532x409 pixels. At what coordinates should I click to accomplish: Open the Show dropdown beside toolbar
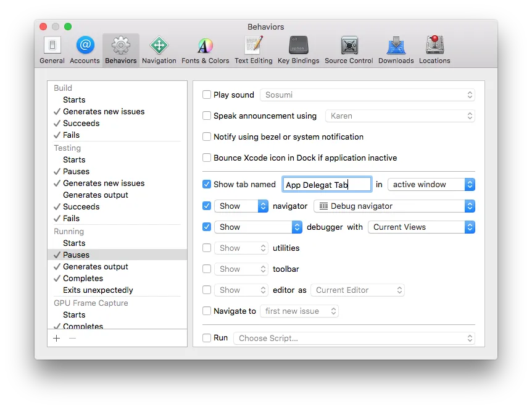(241, 269)
